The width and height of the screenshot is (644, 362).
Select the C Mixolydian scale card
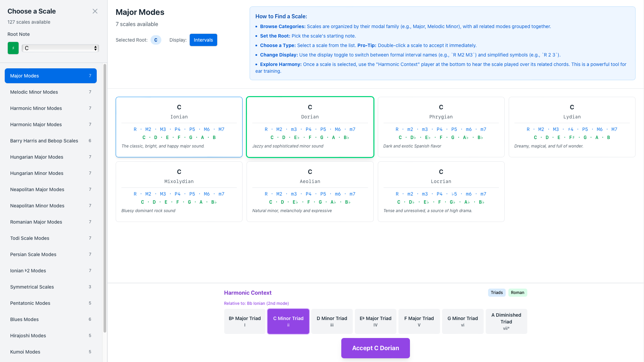coord(179,191)
